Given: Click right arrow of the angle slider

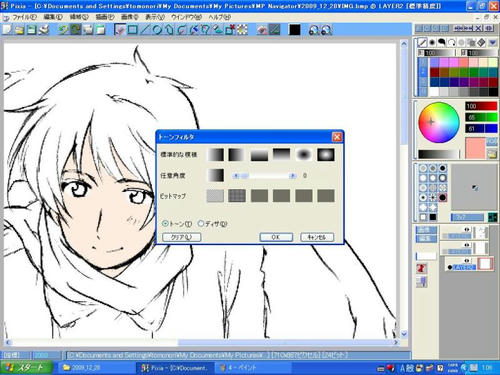Looking at the screenshot, I should pos(293,176).
